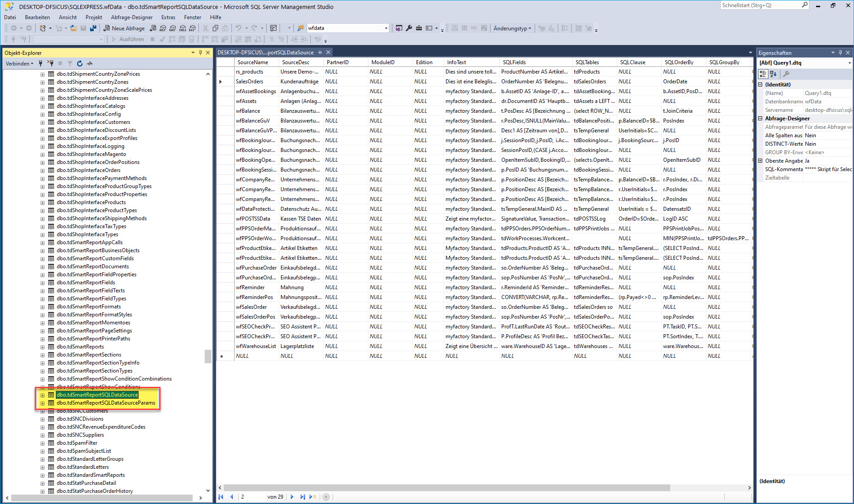Click the MDX query icon in toolbar
This screenshot has width=854, height=504.
(x=163, y=28)
